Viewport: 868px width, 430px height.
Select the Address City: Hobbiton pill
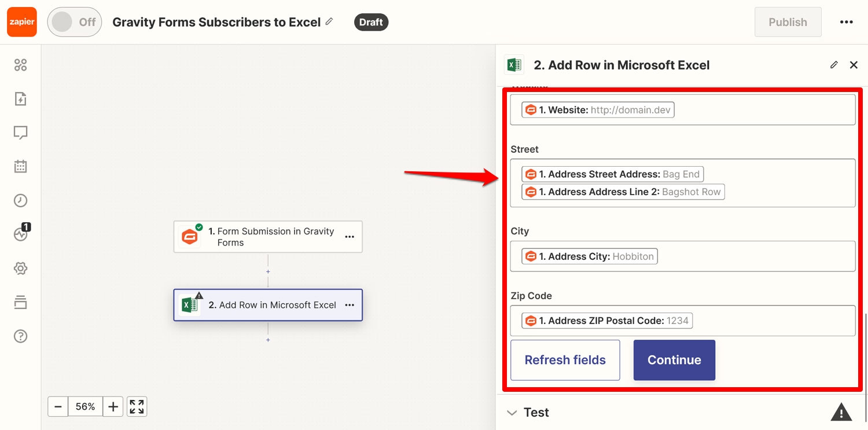[x=590, y=256]
